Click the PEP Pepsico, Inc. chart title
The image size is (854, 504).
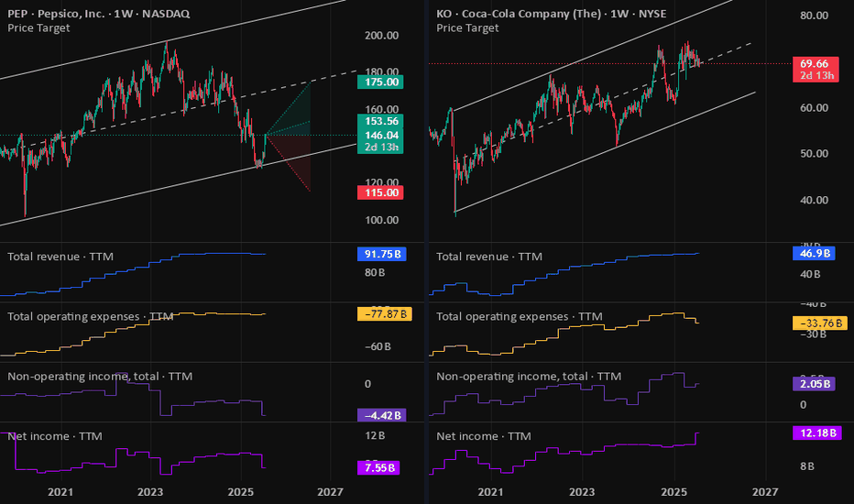pyautogui.click(x=99, y=14)
